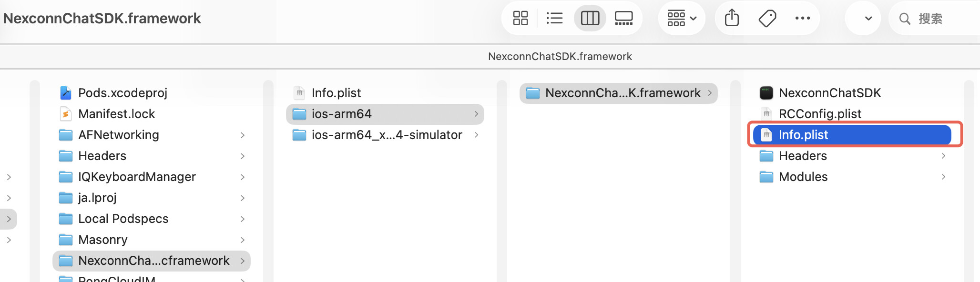This screenshot has height=282, width=980.
Task: Open the tag editor icon
Action: (767, 19)
